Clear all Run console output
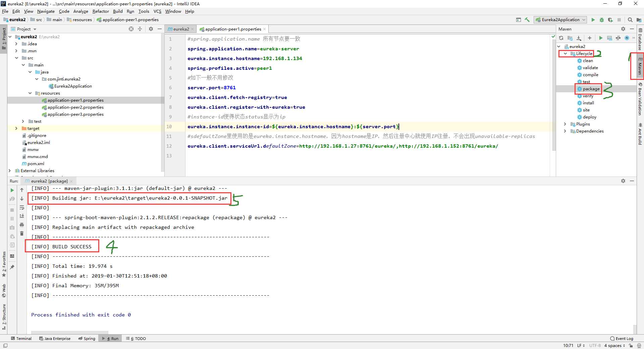Screen dimensions: 644x349 pyautogui.click(x=22, y=234)
